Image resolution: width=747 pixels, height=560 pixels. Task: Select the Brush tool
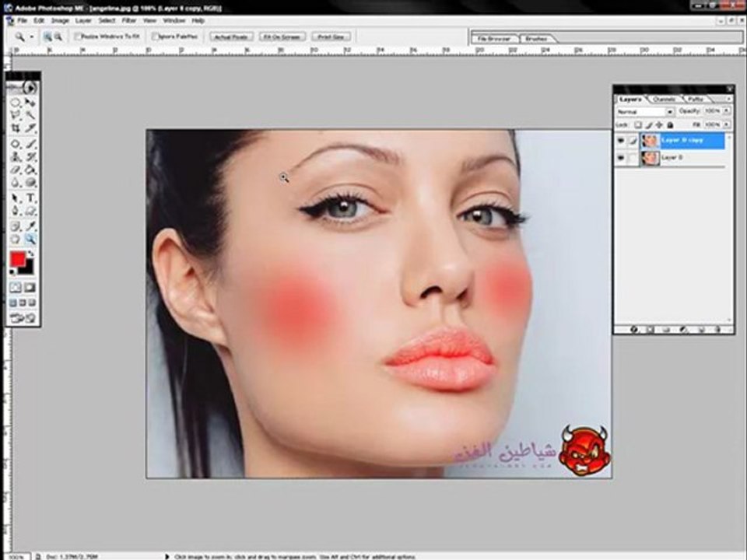pos(30,144)
